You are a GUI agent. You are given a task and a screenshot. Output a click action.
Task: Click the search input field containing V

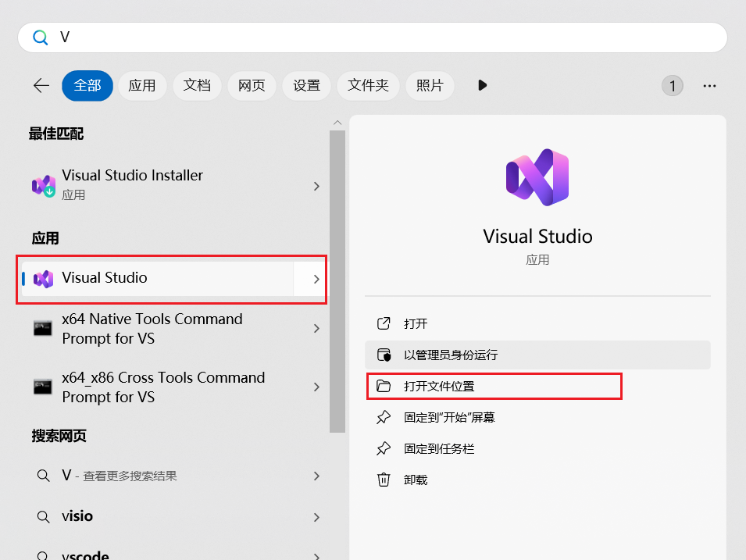tap(373, 37)
